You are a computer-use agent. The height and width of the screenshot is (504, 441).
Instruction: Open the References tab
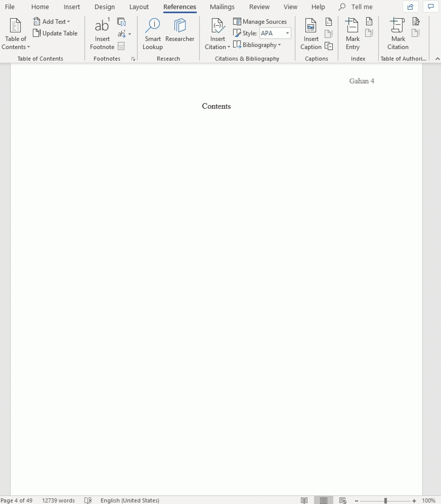179,7
